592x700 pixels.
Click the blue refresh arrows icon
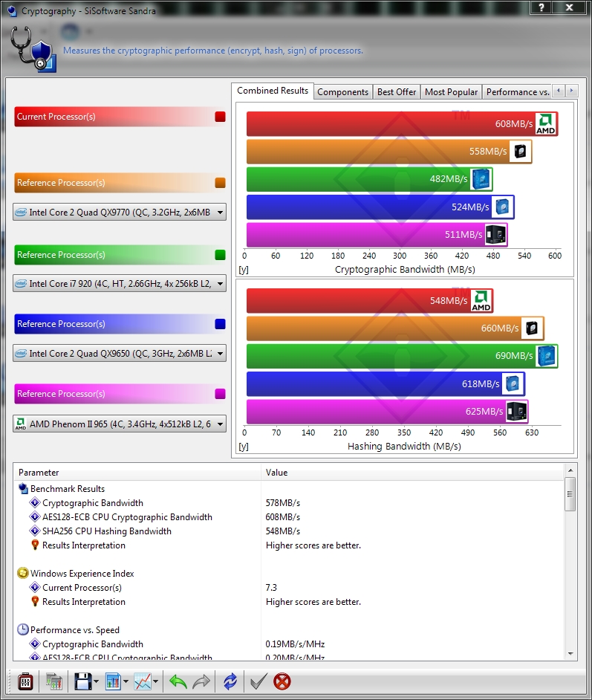coord(230,681)
